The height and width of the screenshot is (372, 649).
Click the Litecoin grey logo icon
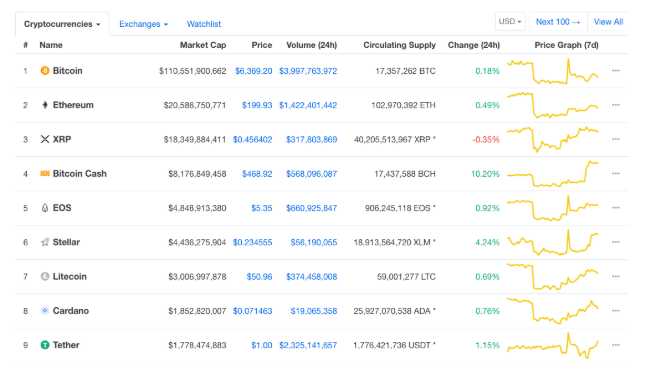tap(45, 276)
